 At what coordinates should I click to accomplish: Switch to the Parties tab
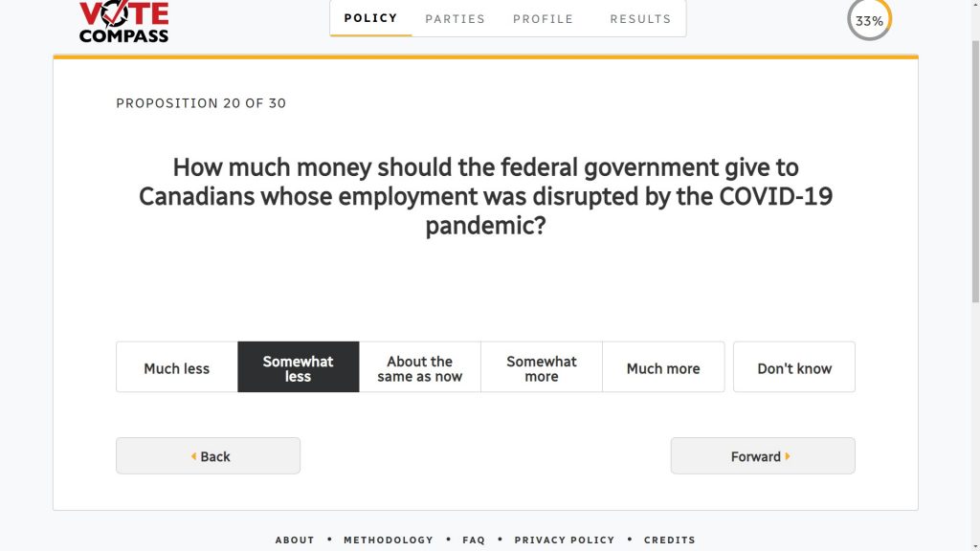pyautogui.click(x=455, y=18)
